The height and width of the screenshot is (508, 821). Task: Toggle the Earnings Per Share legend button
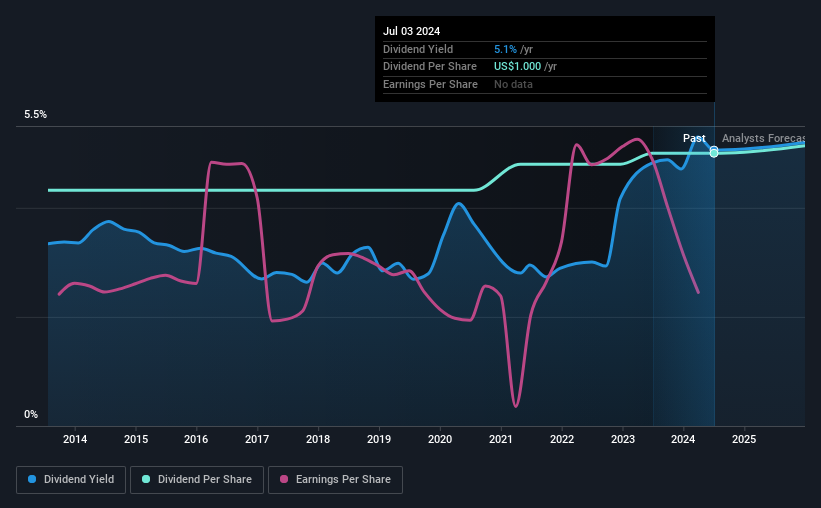pyautogui.click(x=335, y=480)
